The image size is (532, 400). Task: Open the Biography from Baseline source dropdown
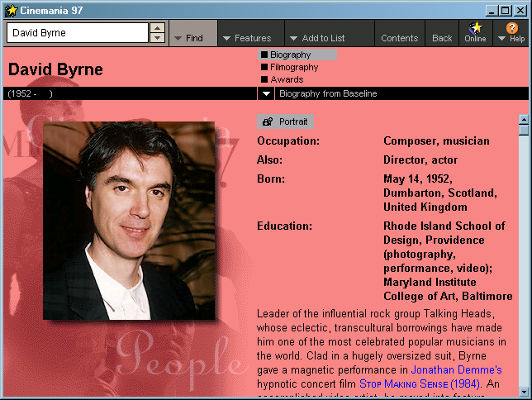pos(266,93)
